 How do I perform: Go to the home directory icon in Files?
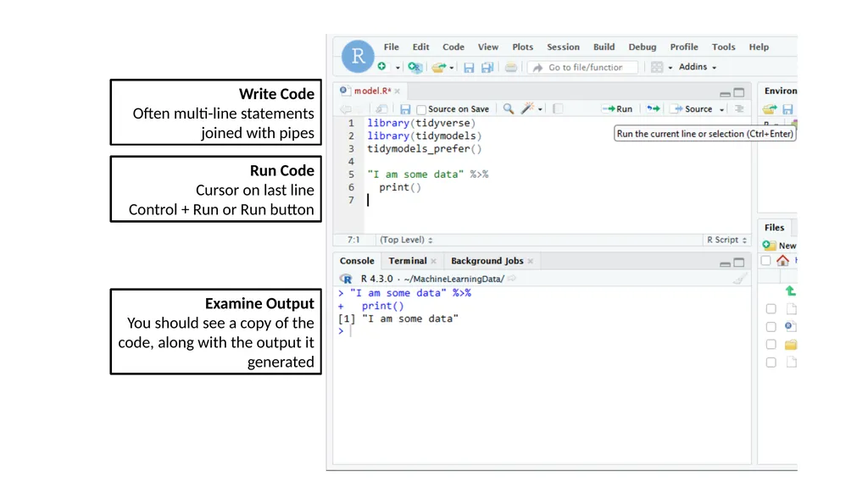click(782, 260)
